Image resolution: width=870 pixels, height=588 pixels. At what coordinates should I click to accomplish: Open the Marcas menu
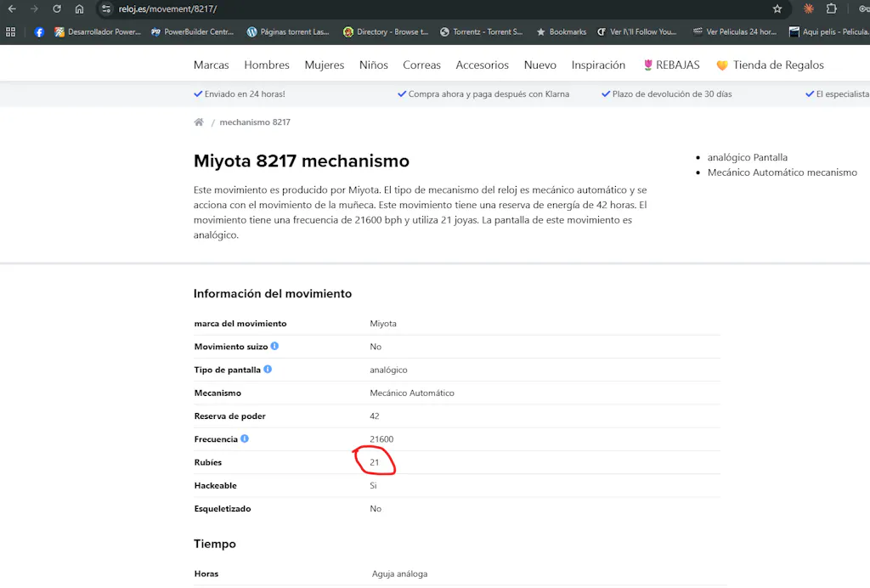pyautogui.click(x=211, y=65)
